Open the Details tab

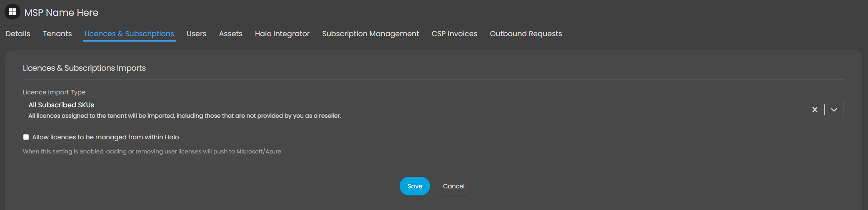click(x=18, y=34)
